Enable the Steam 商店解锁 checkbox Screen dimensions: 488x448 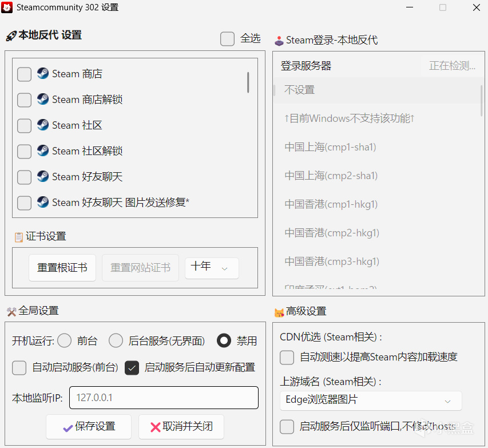point(24,100)
